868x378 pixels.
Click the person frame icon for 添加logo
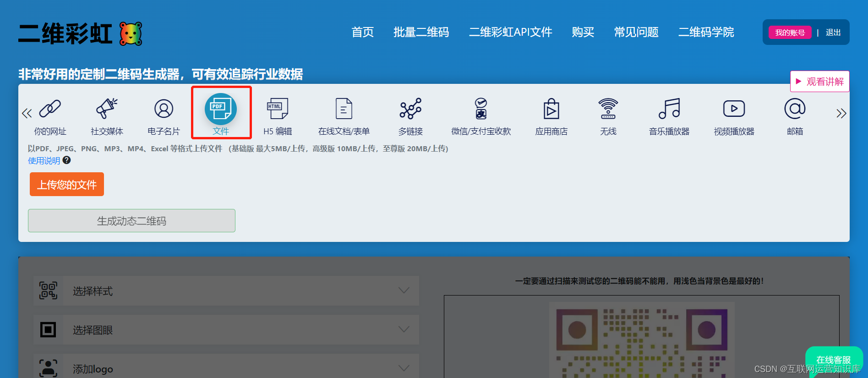click(x=48, y=368)
